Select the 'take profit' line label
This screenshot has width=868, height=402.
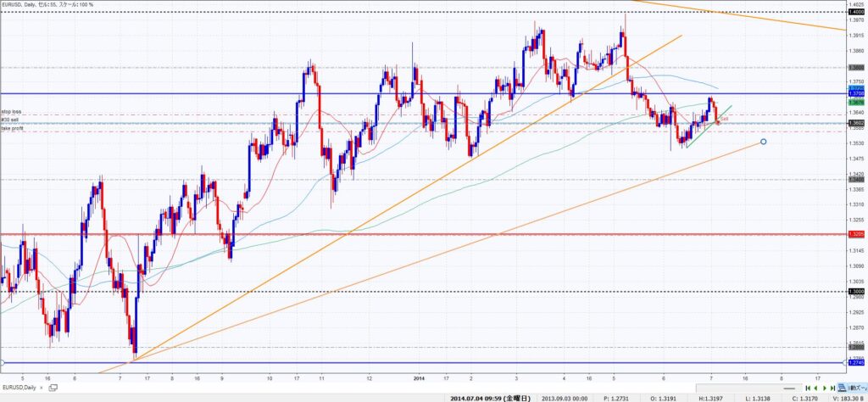[x=12, y=129]
